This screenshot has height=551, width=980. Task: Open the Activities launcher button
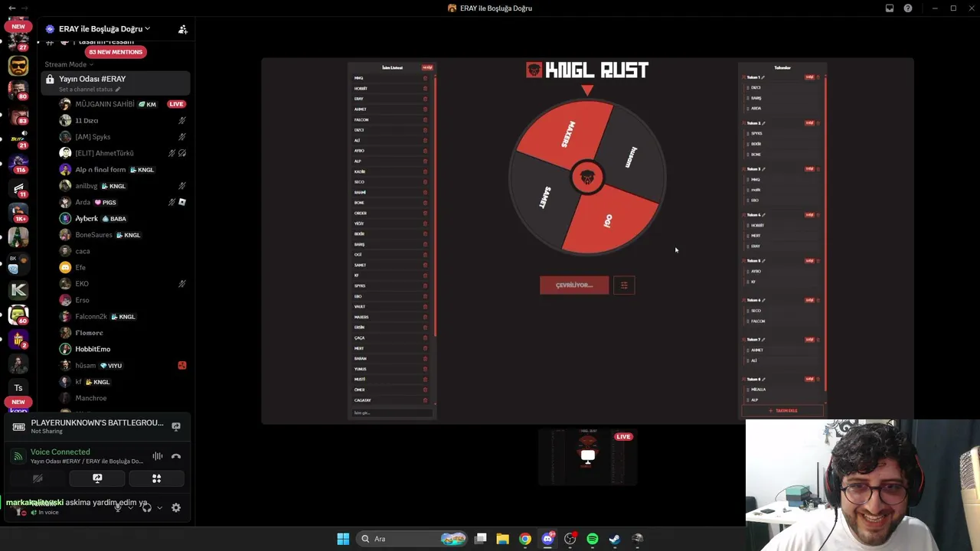[x=156, y=478]
